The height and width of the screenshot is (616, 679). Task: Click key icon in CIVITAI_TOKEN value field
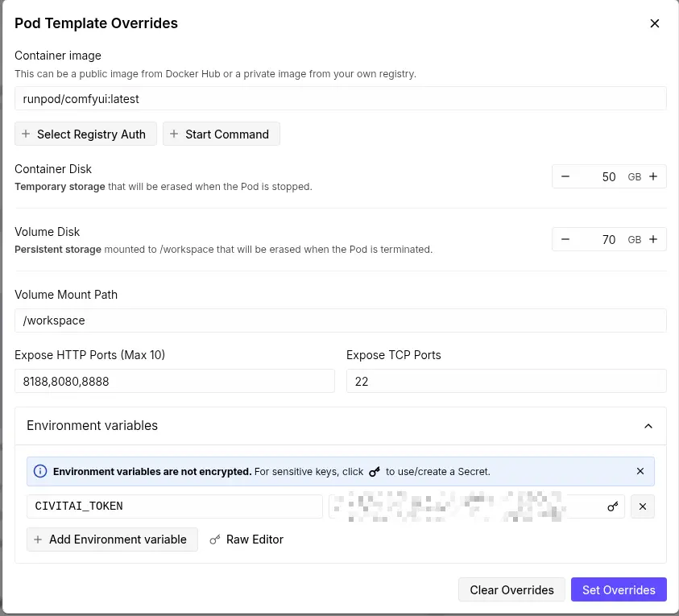[613, 506]
